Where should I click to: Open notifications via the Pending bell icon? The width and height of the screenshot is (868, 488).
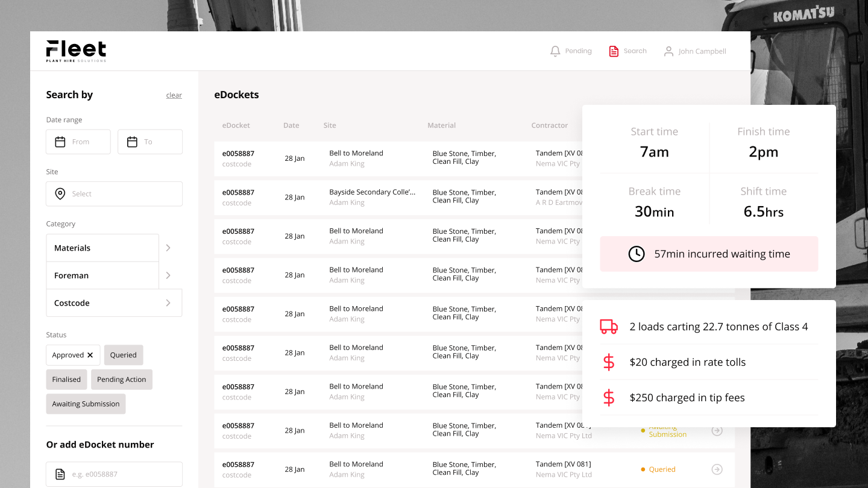555,51
